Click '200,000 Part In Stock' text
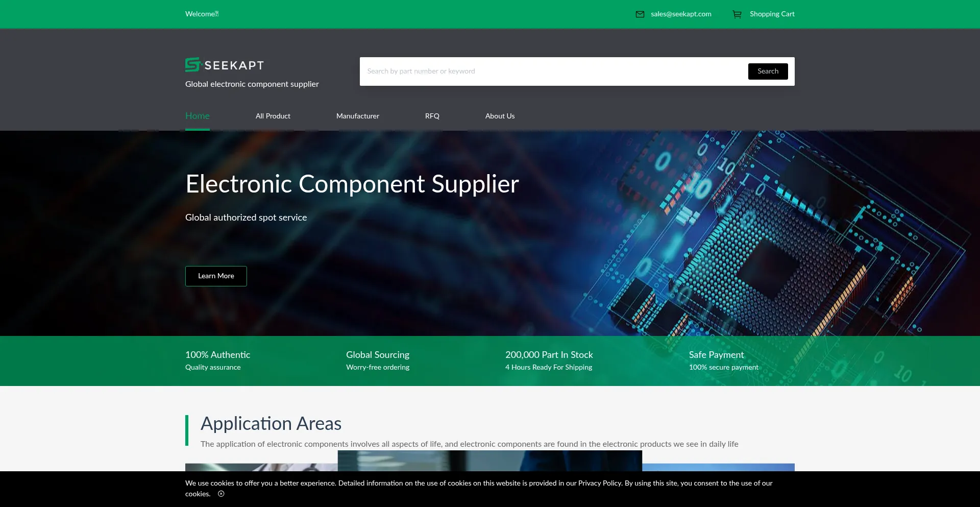This screenshot has height=507, width=980. coord(549,355)
